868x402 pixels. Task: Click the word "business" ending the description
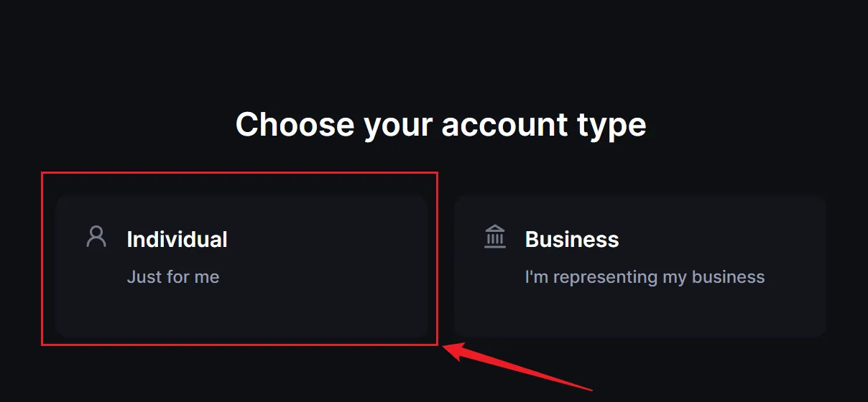tap(727, 277)
